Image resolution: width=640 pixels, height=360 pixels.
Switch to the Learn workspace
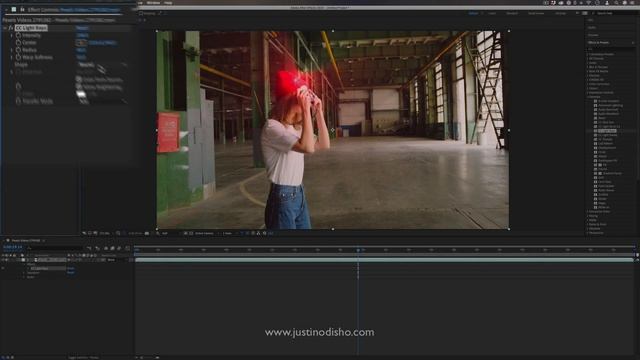click(x=492, y=13)
